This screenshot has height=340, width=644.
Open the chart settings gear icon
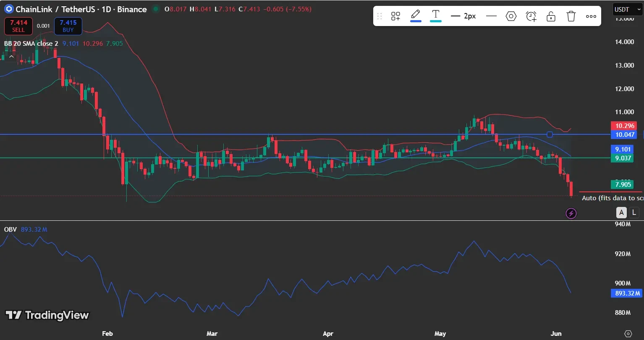pos(628,334)
